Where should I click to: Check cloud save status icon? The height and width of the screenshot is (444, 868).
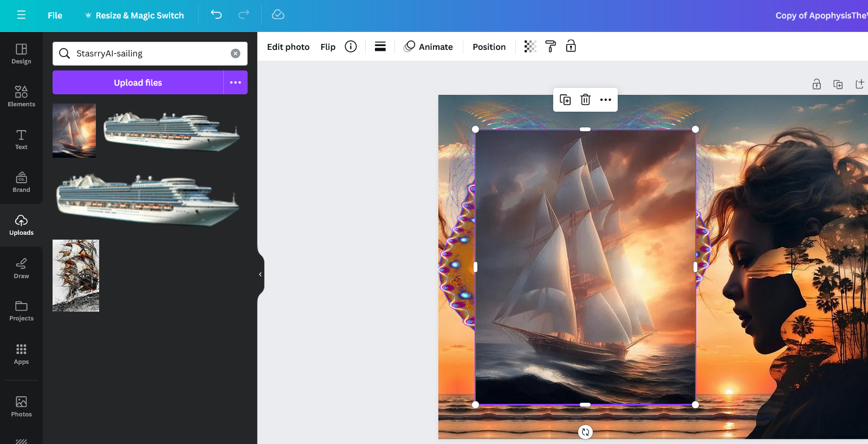(278, 15)
